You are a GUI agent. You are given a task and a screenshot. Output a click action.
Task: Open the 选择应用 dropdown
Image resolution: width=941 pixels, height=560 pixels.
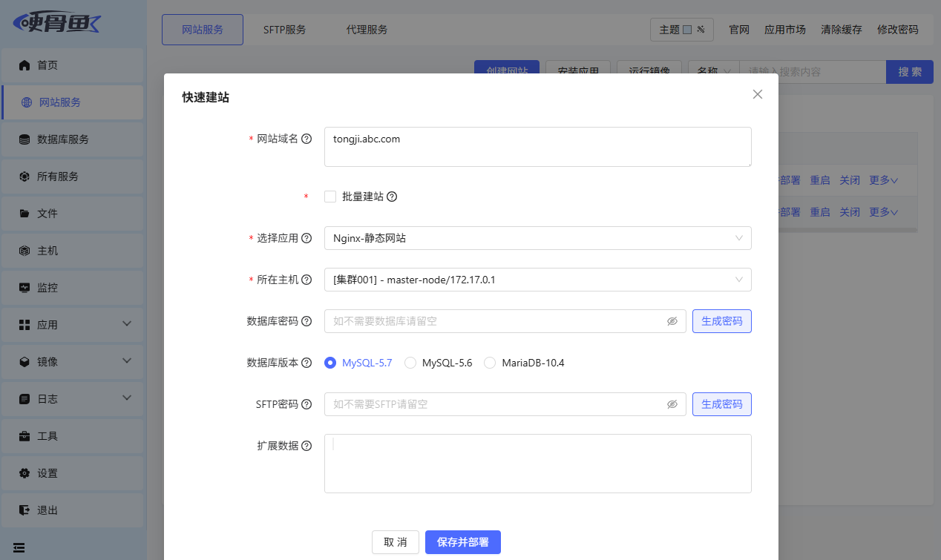point(537,238)
